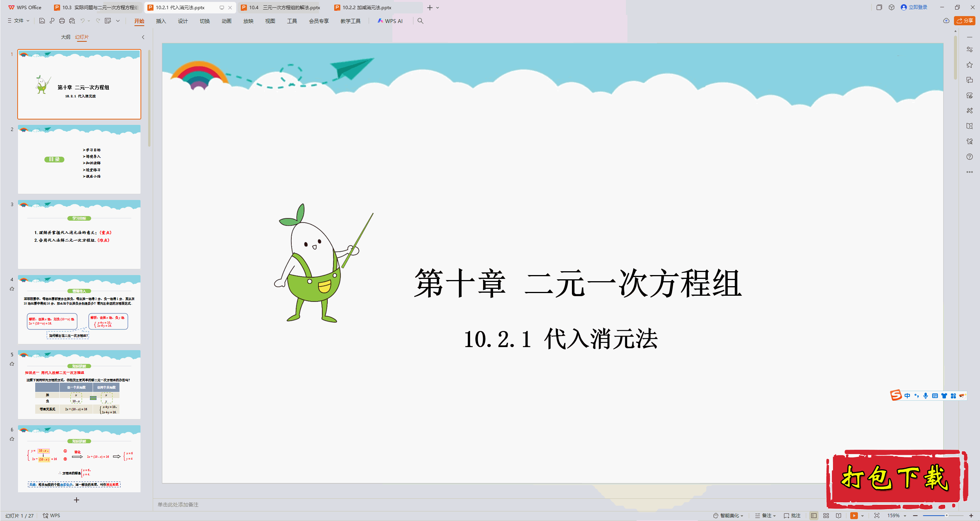
Task: Click fit slide to window icon
Action: tap(877, 516)
